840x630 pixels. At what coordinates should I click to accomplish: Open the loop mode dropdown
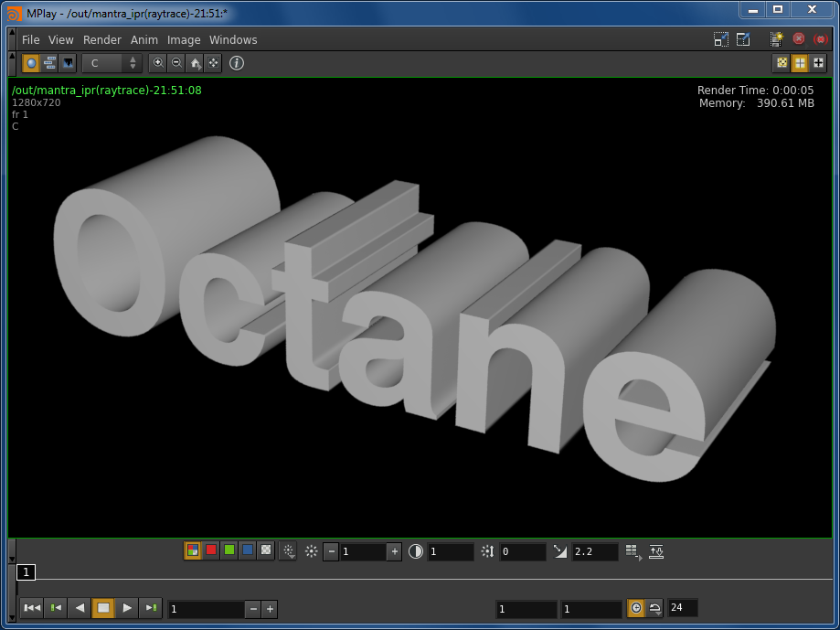(654, 608)
